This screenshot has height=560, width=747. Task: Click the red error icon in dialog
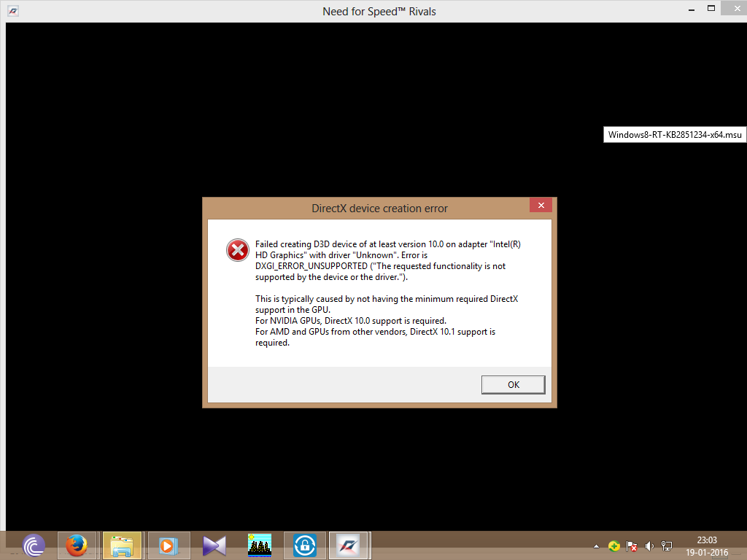pyautogui.click(x=237, y=250)
